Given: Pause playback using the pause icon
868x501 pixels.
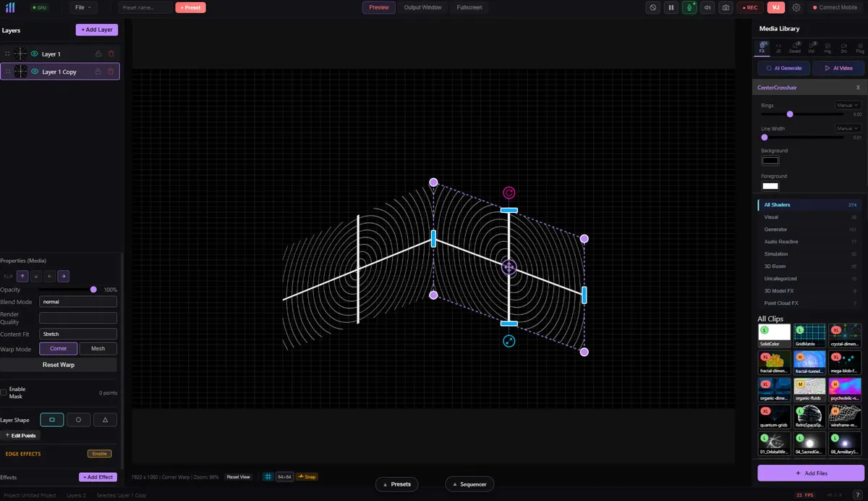Looking at the screenshot, I should tap(671, 7).
